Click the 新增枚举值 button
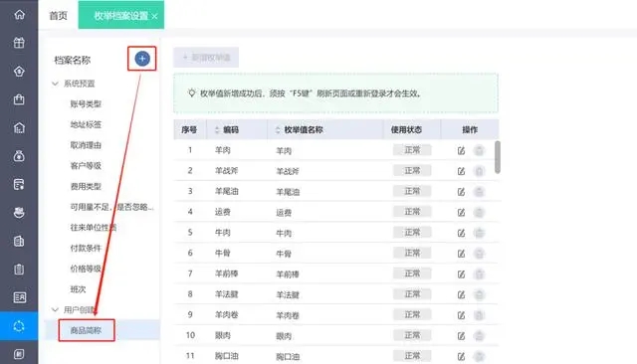This screenshot has width=637, height=364. point(206,58)
